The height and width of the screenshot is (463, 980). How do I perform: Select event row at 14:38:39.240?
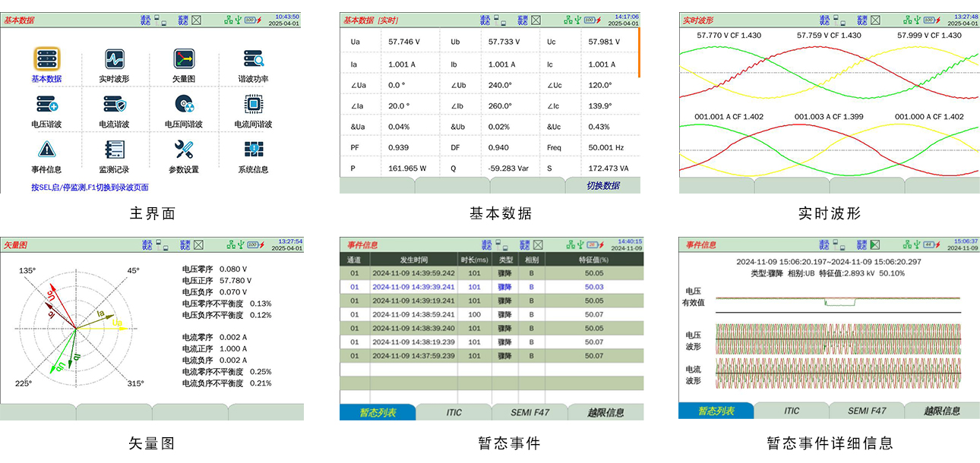click(492, 328)
